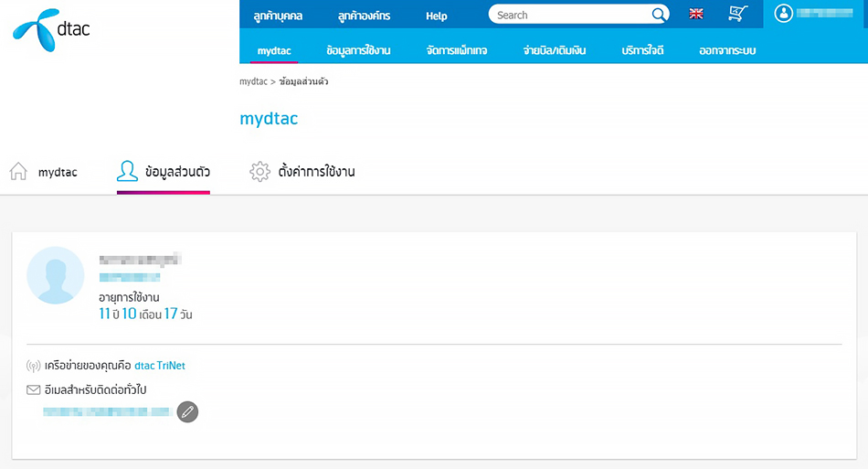
Task: Click the person icon for ข้อมูลส่วนตัว
Action: pos(127,171)
